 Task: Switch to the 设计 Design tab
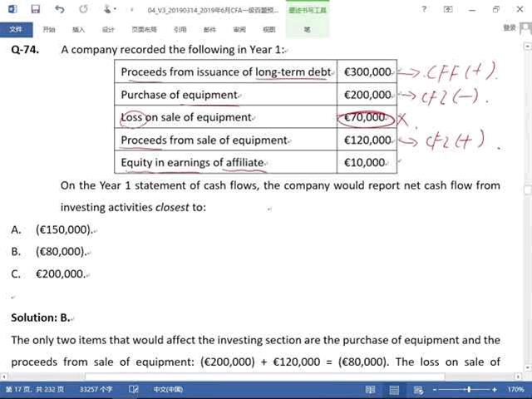coord(108,30)
